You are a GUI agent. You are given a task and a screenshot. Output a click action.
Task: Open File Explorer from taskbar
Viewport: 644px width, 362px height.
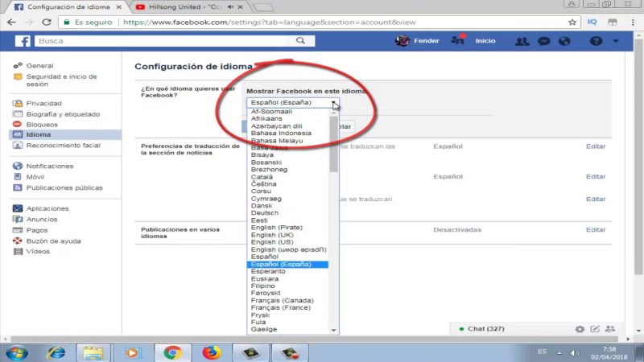(x=93, y=353)
